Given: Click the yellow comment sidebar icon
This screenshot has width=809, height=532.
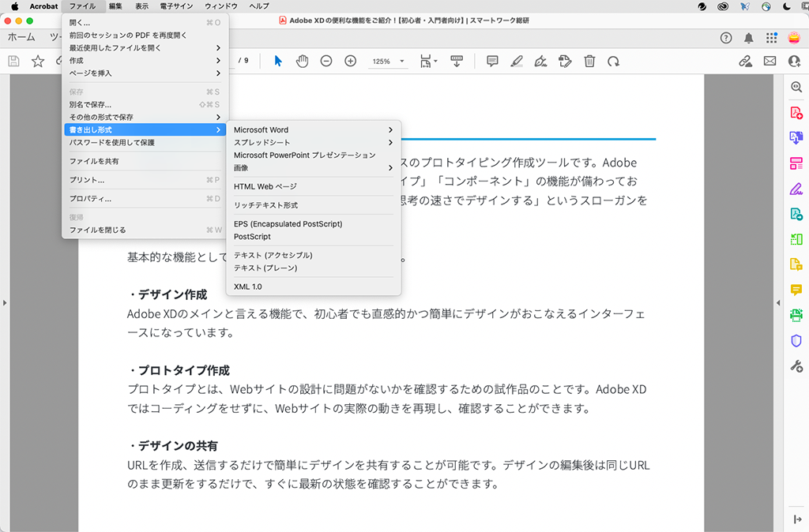Looking at the screenshot, I should point(796,290).
